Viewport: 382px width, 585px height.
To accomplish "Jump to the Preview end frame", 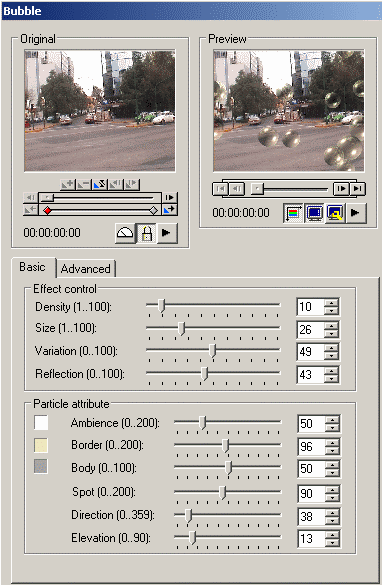I will (x=358, y=188).
